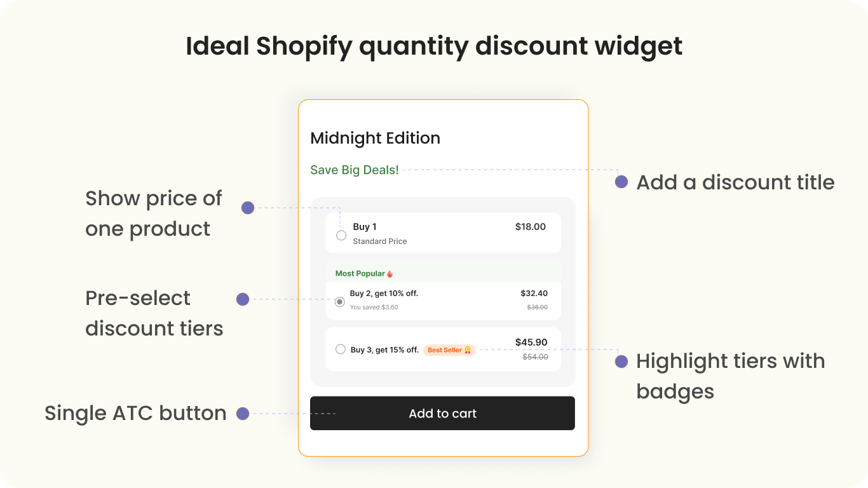
Task: Click the You saved $3.60 text
Action: pos(374,308)
